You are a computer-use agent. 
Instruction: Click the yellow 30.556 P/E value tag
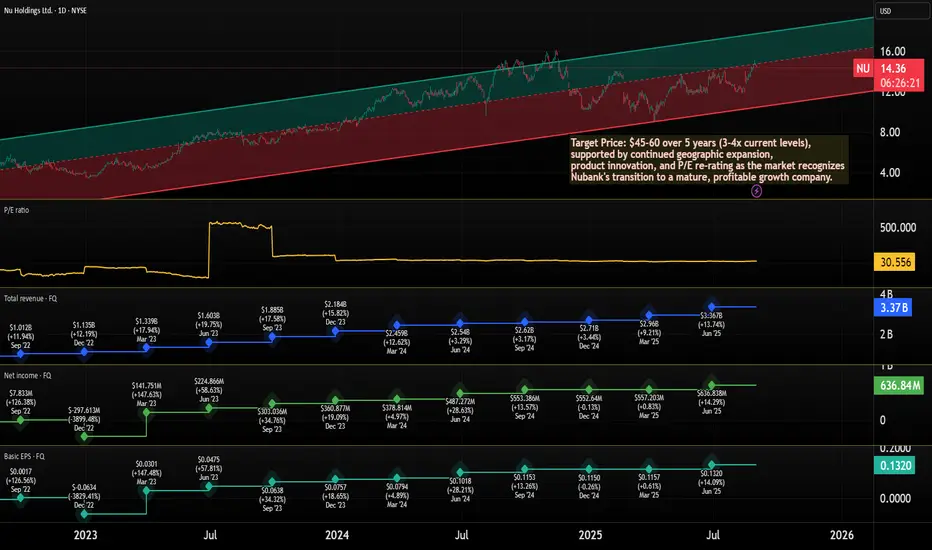[x=895, y=262]
